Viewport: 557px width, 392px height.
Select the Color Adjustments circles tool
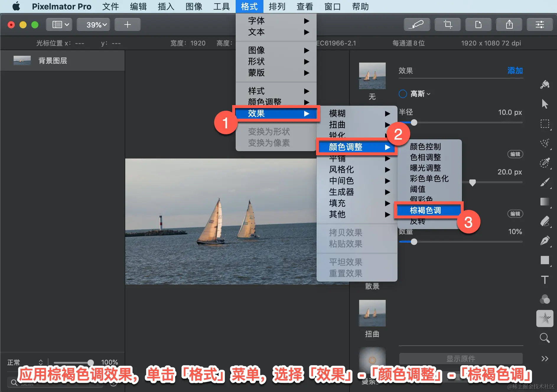[x=545, y=299]
